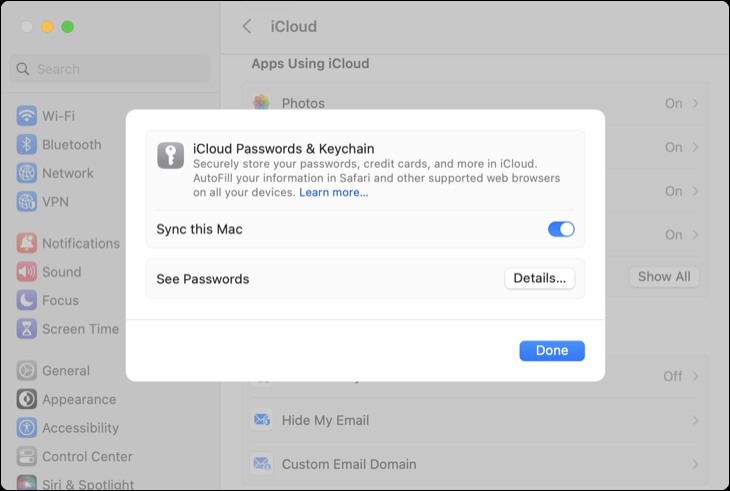Click the Wi-Fi sidebar icon
This screenshot has width=730, height=491.
[27, 116]
